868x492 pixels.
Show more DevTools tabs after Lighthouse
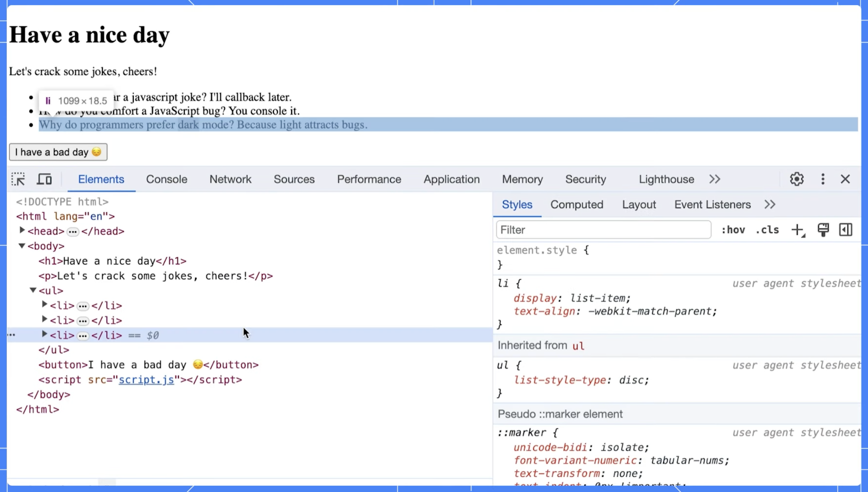715,179
